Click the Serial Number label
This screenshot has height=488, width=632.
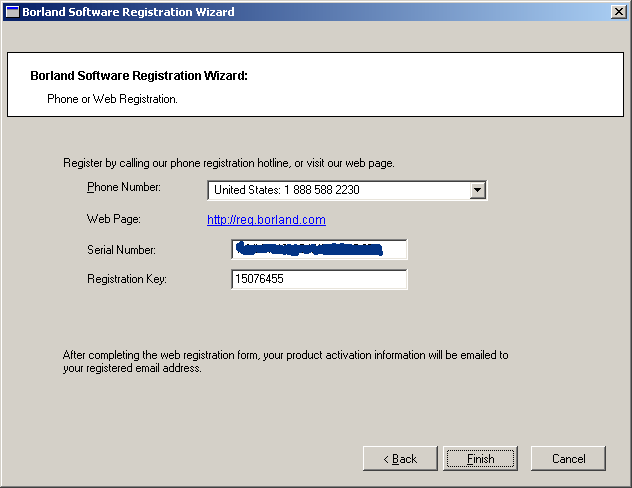coord(121,249)
